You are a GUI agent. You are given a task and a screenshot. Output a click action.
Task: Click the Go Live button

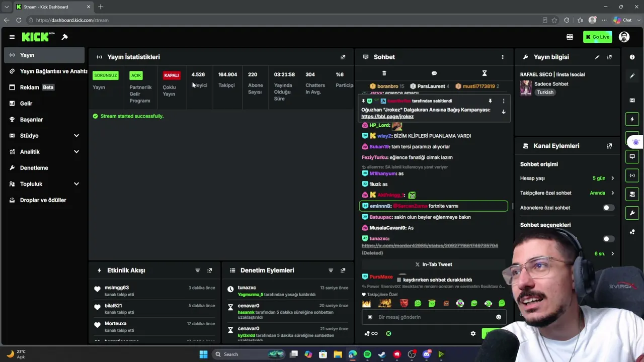tap(598, 37)
